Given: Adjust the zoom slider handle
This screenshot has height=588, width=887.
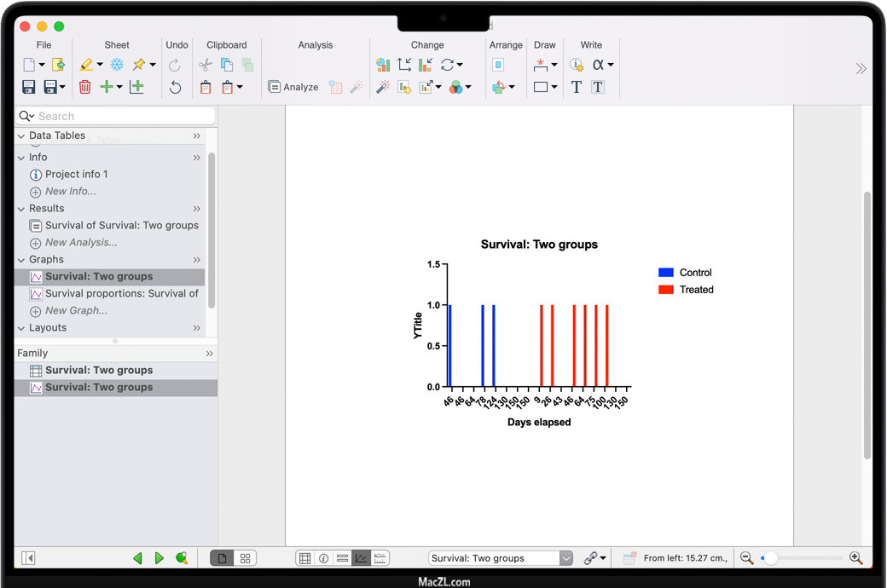Looking at the screenshot, I should (771, 558).
